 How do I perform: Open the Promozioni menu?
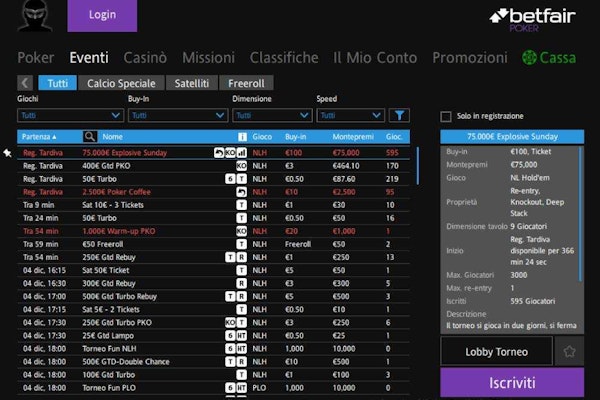[470, 58]
